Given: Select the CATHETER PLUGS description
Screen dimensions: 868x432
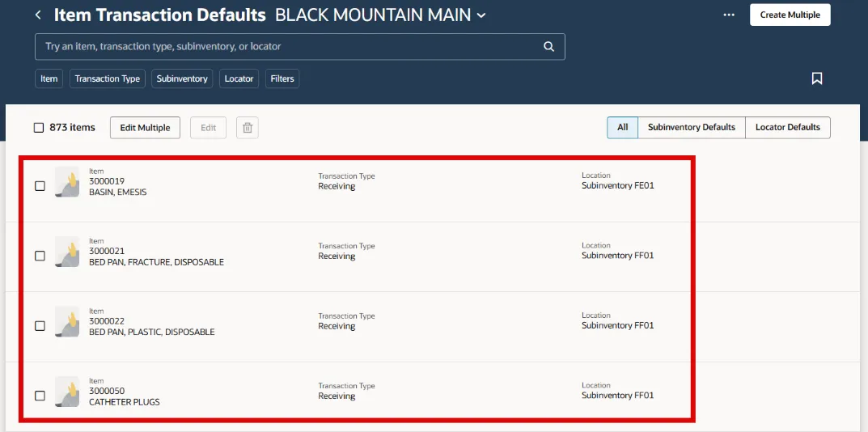Looking at the screenshot, I should coord(125,402).
